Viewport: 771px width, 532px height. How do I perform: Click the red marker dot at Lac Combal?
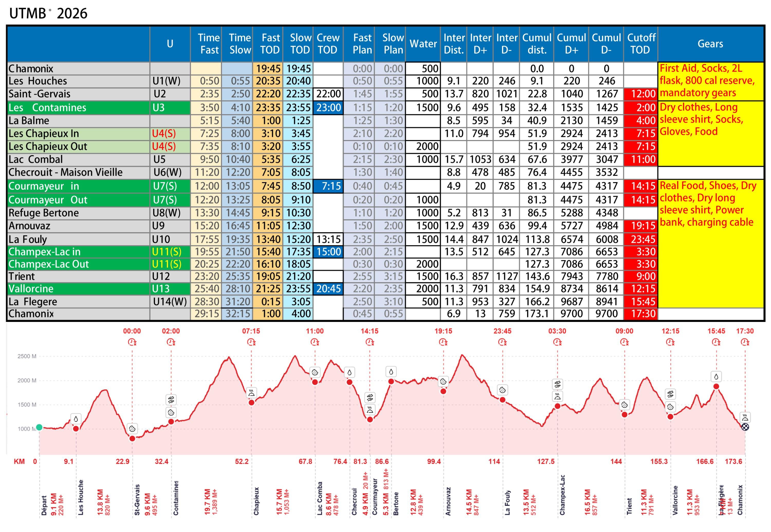[315, 382]
